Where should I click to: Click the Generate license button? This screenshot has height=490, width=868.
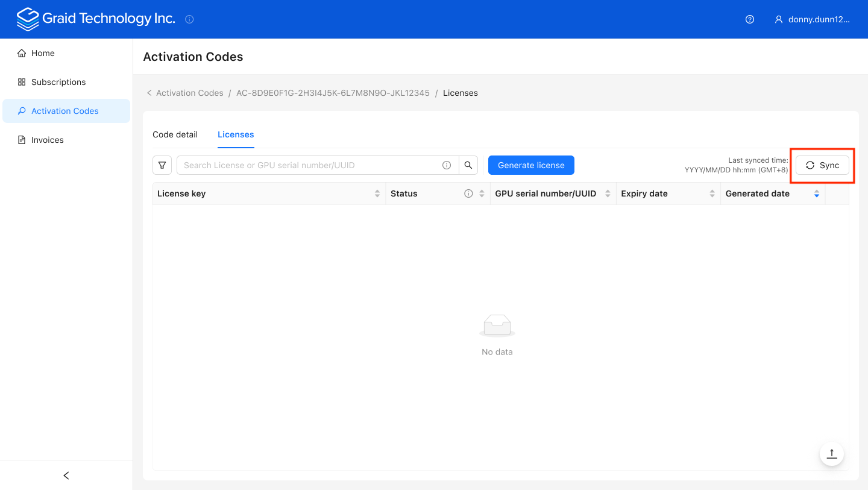[x=531, y=165]
